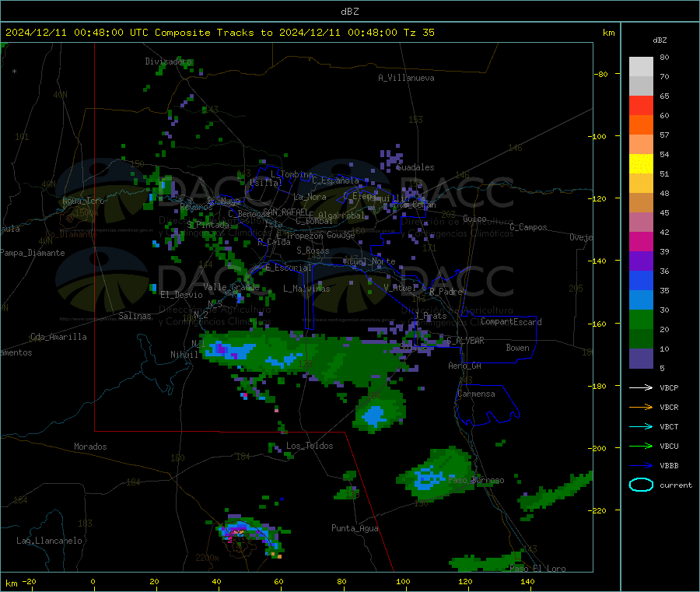Click the green VBCU arrow legend icon

point(641,446)
